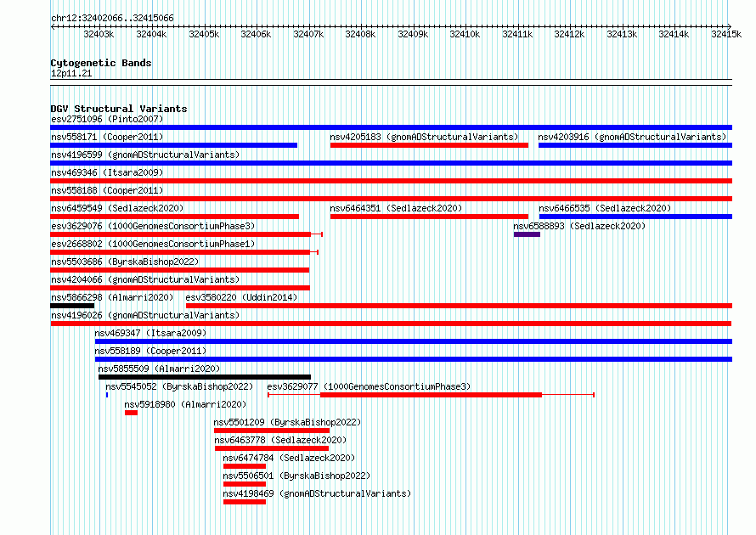Select the tiny blue nsv5545052 marker
This screenshot has height=535, width=756.
coord(107,395)
